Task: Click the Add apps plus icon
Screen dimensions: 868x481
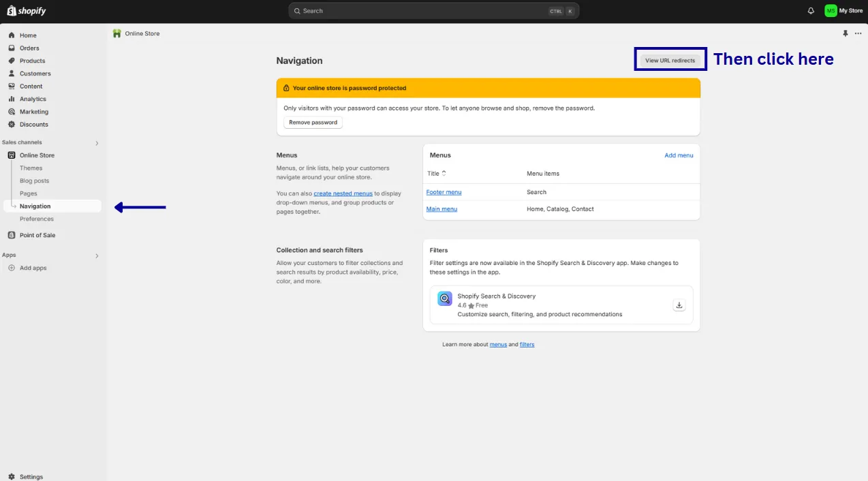Action: click(x=12, y=268)
